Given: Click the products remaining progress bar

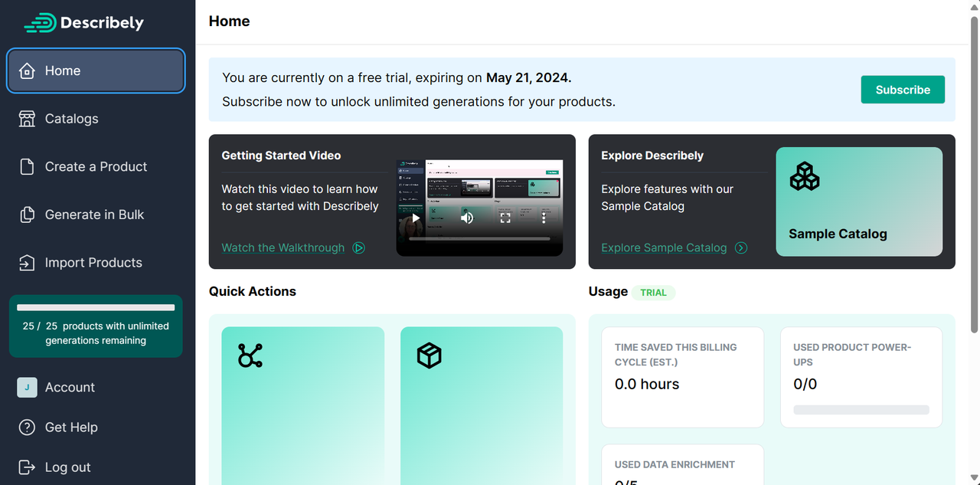Looking at the screenshot, I should (x=96, y=307).
